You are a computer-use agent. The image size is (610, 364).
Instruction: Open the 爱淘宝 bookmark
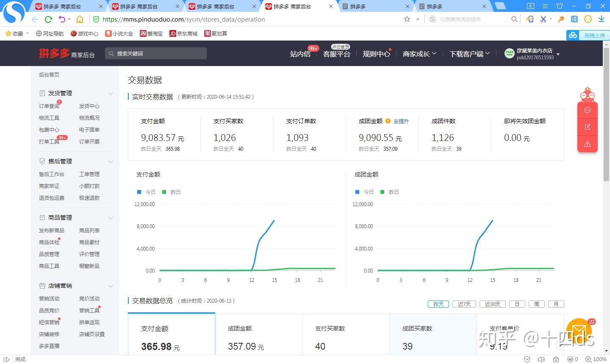pos(152,33)
